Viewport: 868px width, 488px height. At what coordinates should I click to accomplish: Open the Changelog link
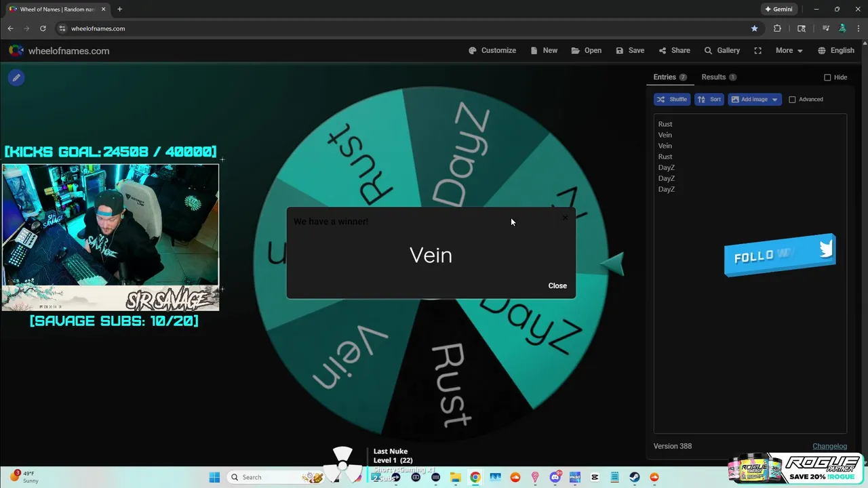[829, 446]
